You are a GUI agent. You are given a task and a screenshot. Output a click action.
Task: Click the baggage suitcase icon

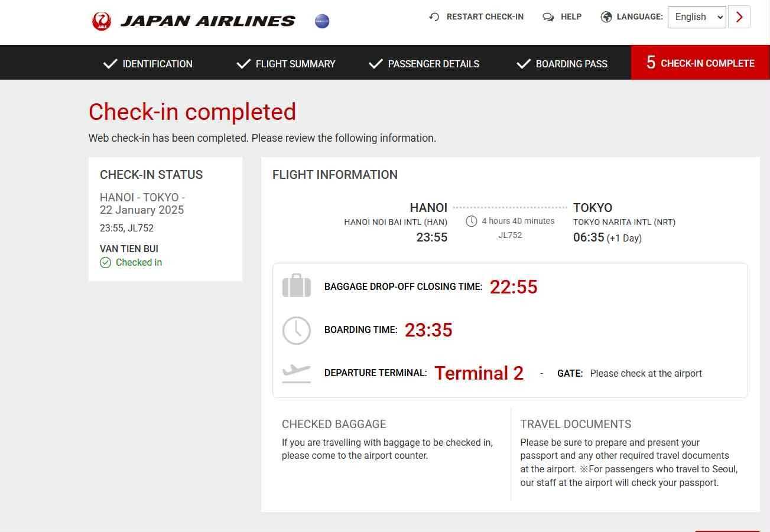(x=297, y=286)
